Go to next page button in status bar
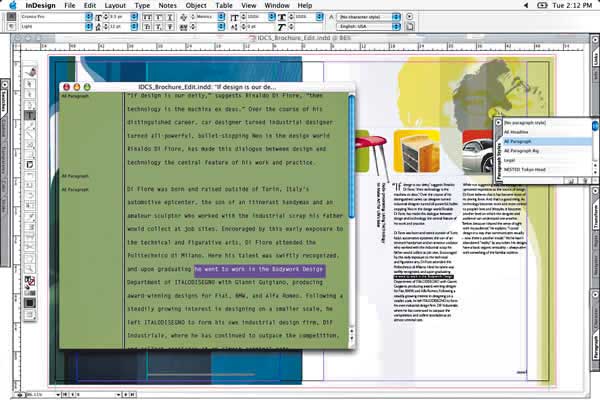 tap(125, 394)
